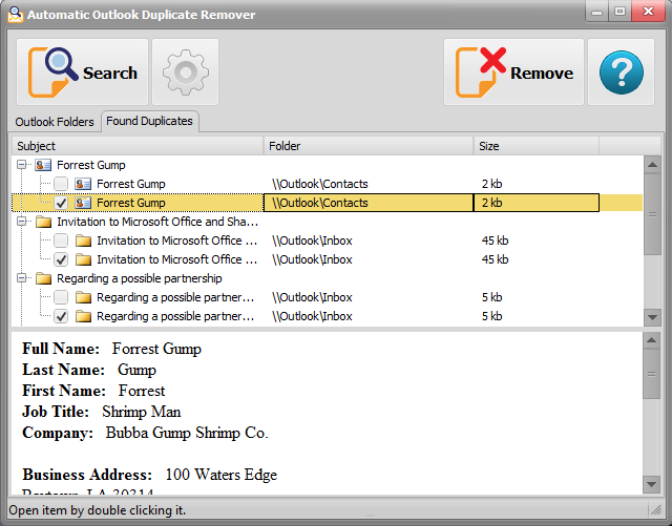Maximize the Duplicate Remover window
The image size is (672, 526).
click(x=620, y=12)
